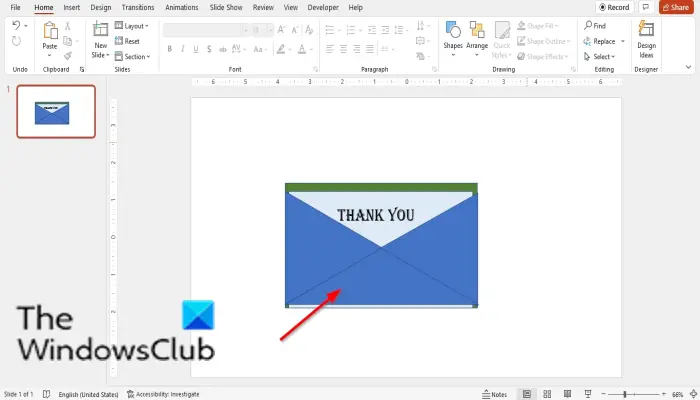Click Increase Font Size icon
700x400 pixels.
(281, 30)
